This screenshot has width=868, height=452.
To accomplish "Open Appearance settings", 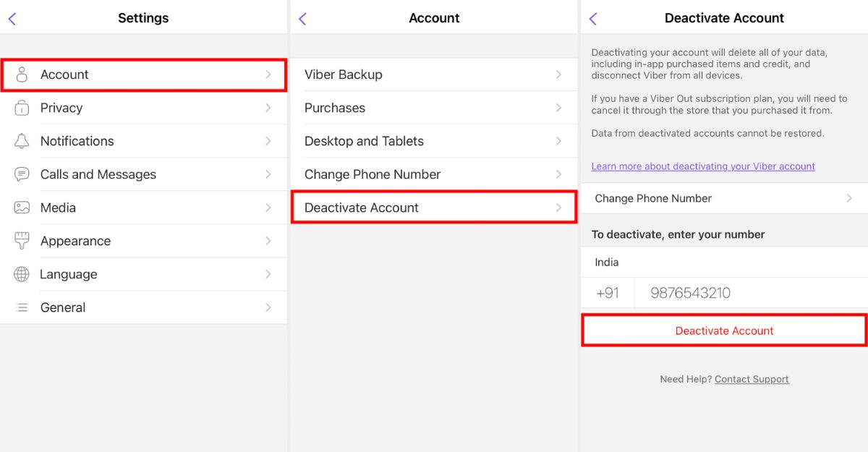I will (143, 241).
